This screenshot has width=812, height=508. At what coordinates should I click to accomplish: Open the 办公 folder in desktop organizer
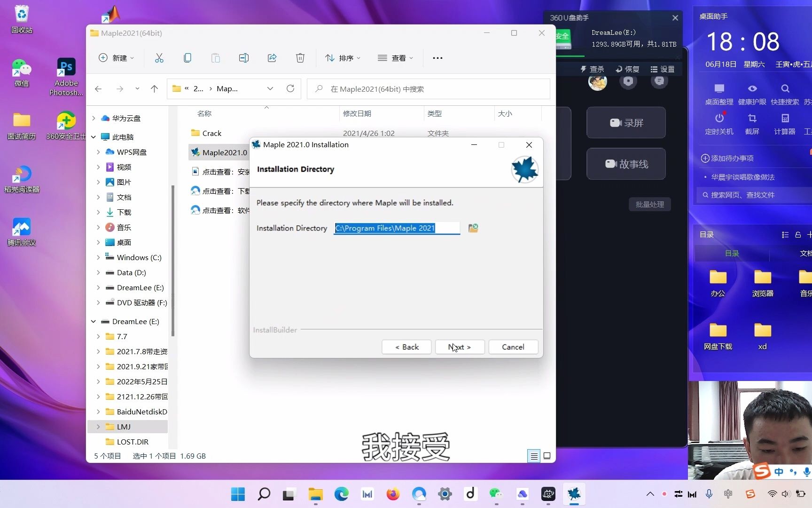[718, 283]
